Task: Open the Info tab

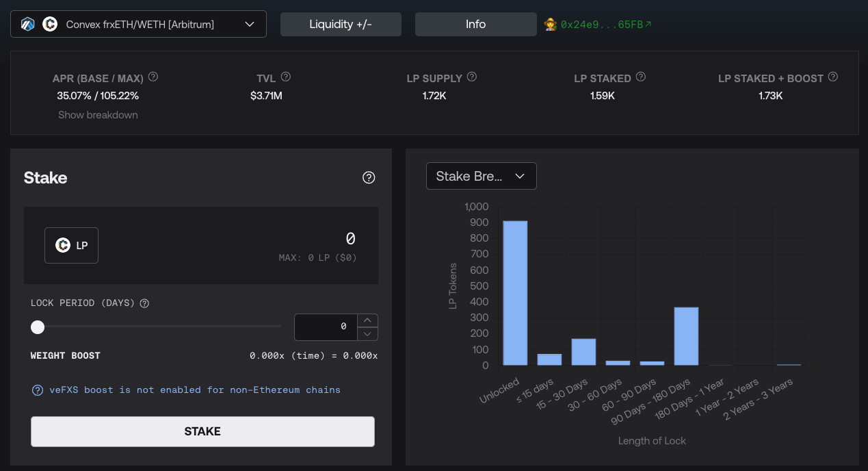Action: [475, 24]
